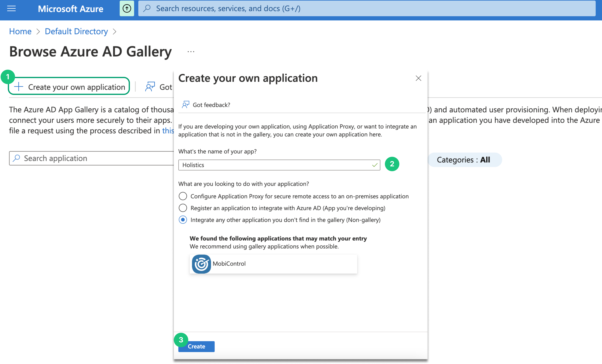Click the magnifier icon in top search bar

[x=147, y=9]
